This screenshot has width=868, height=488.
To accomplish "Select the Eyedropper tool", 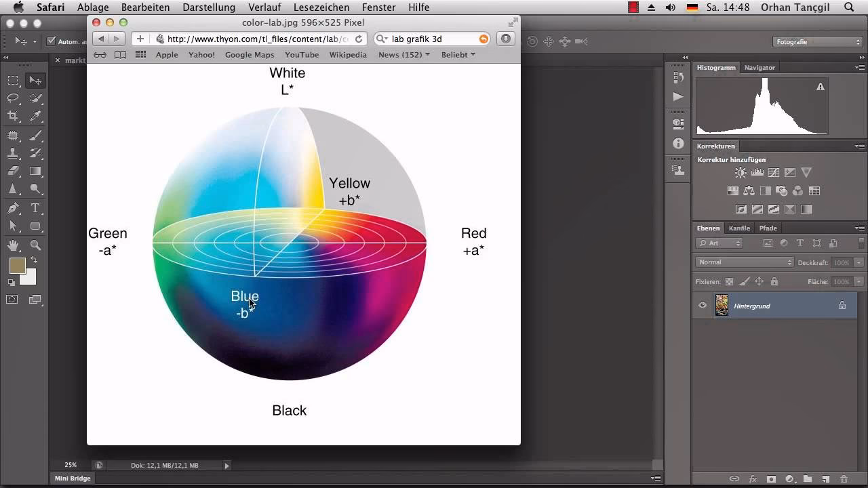I will (x=35, y=117).
